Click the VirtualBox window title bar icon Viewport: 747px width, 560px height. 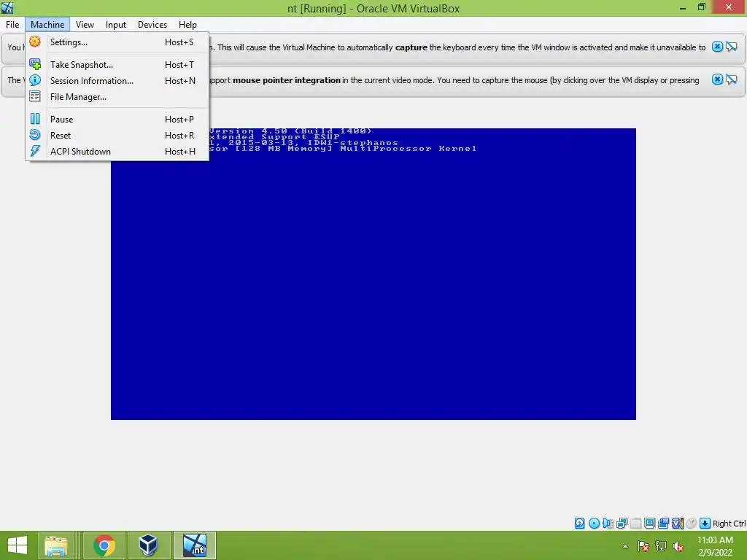click(x=7, y=7)
